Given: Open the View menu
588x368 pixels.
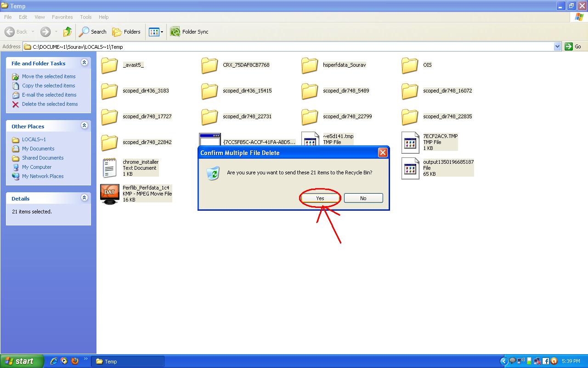Looking at the screenshot, I should pyautogui.click(x=40, y=17).
